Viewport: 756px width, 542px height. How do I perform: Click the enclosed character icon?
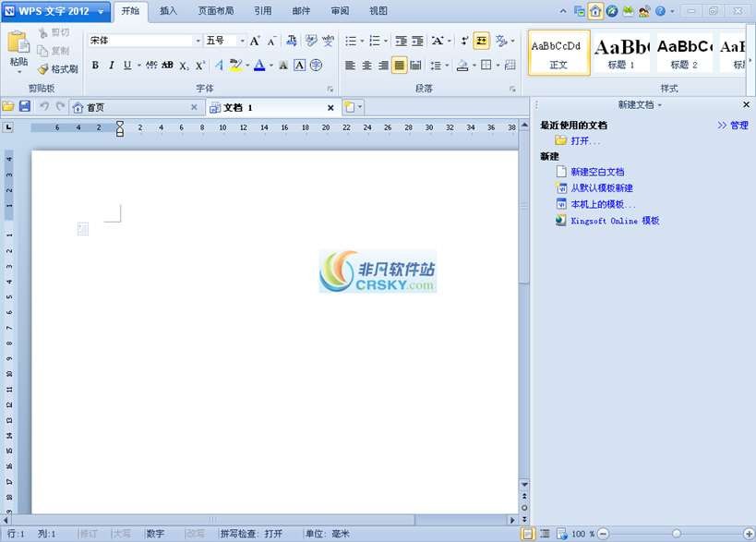coord(316,66)
